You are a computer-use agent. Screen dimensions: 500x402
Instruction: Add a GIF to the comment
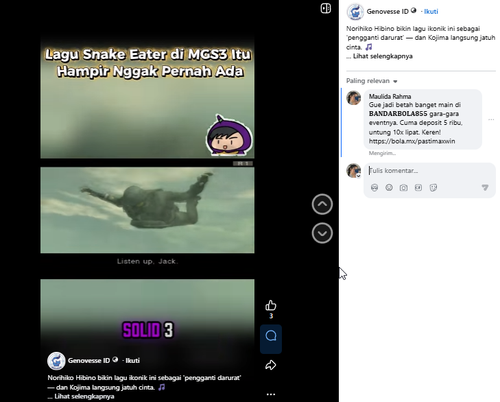coord(418,188)
